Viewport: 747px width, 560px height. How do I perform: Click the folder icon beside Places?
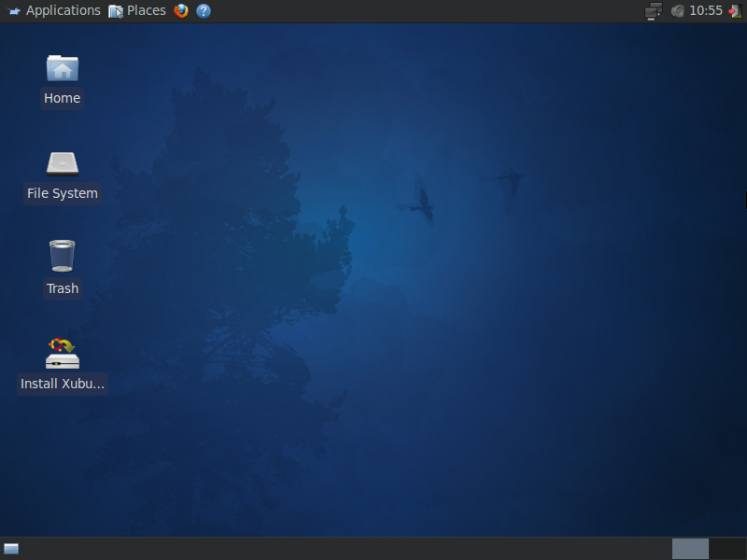pyautogui.click(x=116, y=11)
